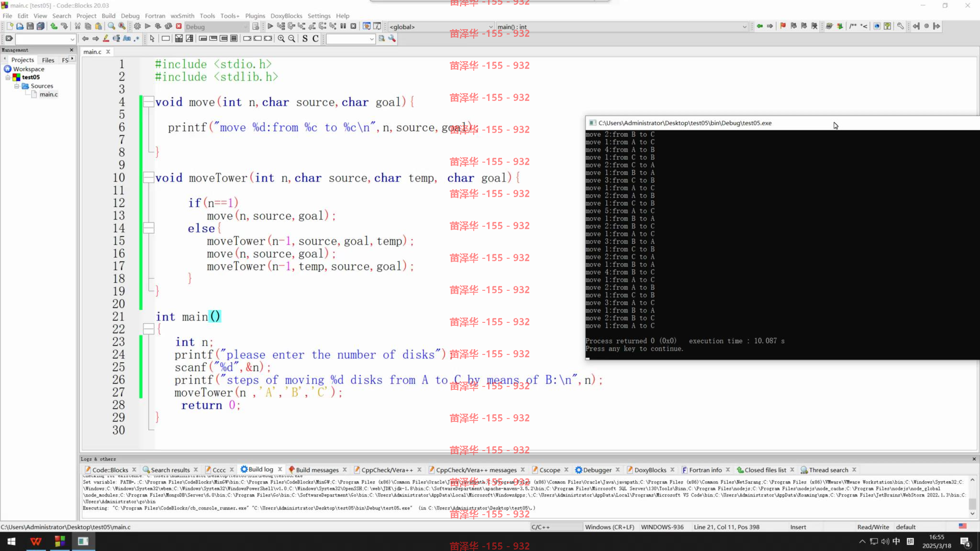Click the Save all files icon

(x=41, y=26)
